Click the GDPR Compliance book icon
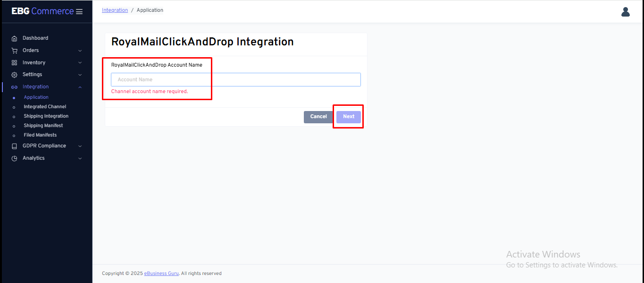The width and height of the screenshot is (644, 283). point(14,146)
